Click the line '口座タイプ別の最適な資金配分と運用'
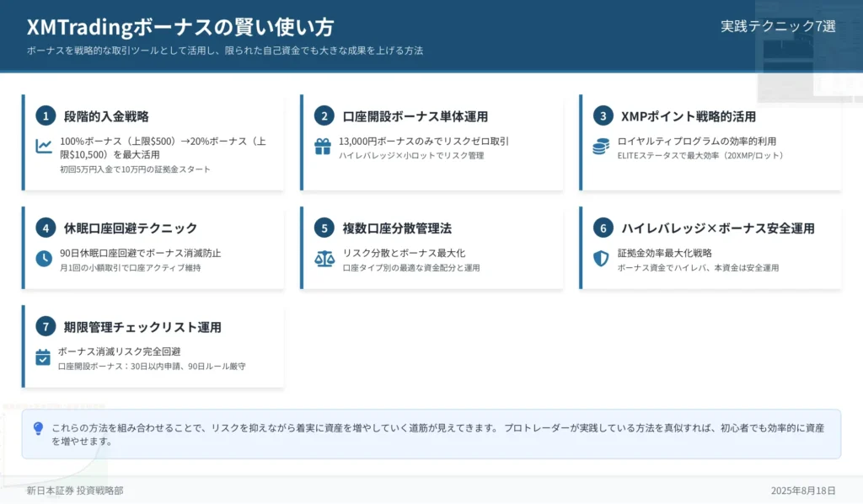 [411, 268]
